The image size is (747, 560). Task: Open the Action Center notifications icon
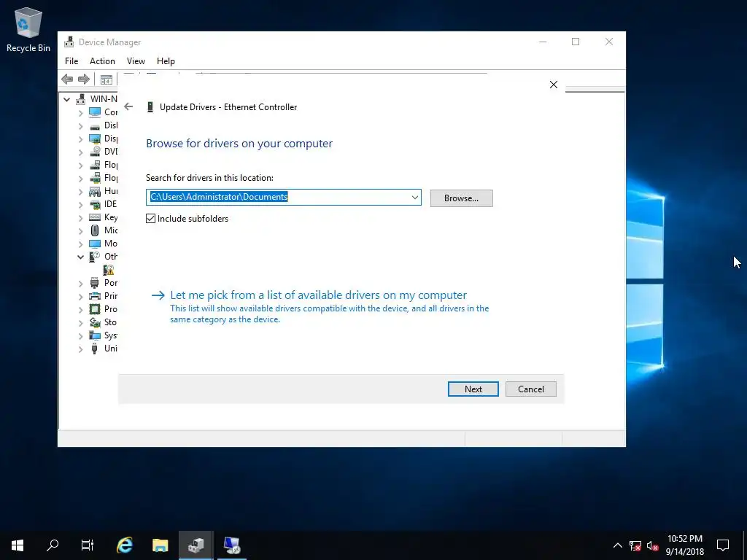(723, 545)
